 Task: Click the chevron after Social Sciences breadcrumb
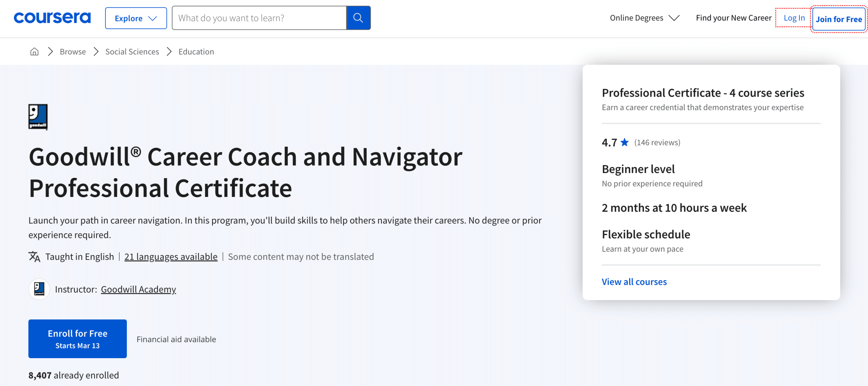point(169,51)
